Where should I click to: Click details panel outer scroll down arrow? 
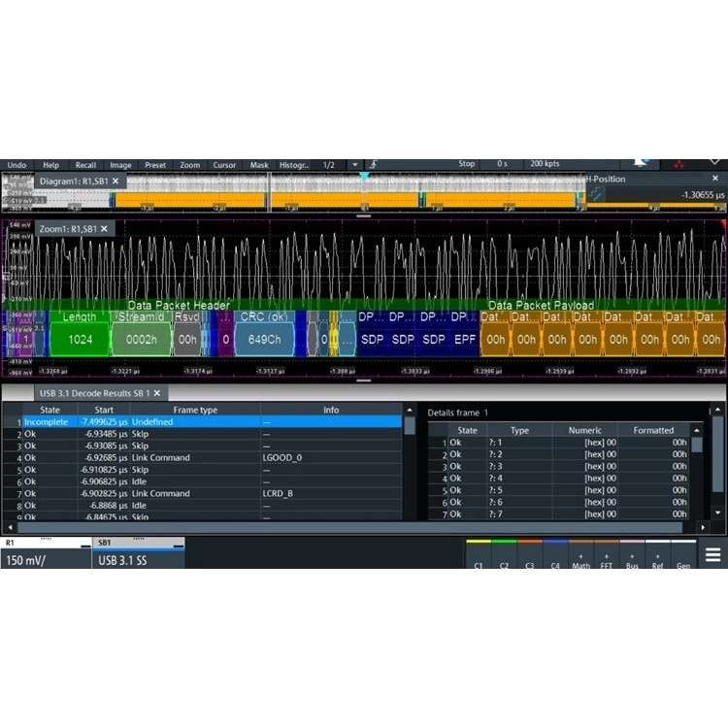point(717,513)
